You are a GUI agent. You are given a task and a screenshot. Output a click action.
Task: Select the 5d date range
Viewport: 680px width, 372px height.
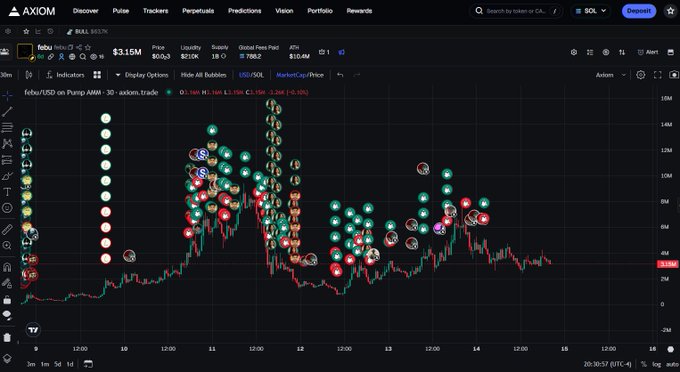click(x=58, y=364)
